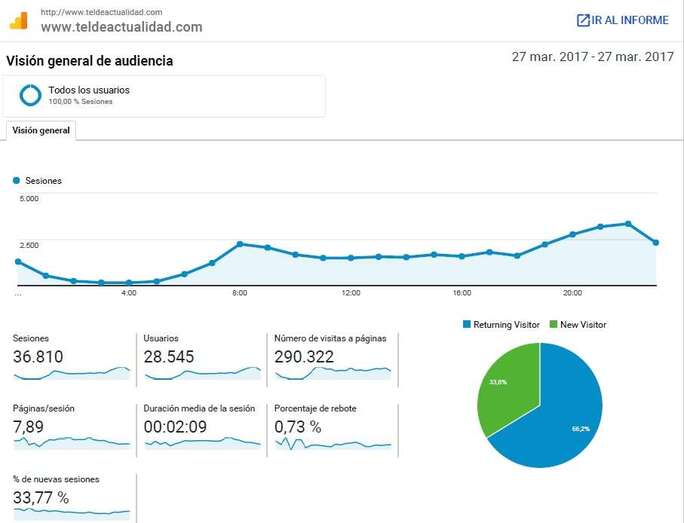The height and width of the screenshot is (523, 684).
Task: Open the www.teldeactualidad.com property title
Action: point(121,27)
